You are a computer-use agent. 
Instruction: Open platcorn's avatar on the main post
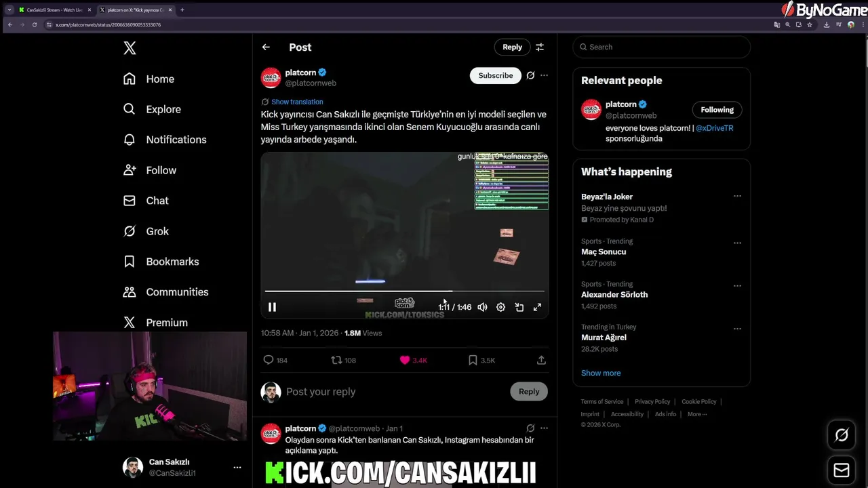tap(271, 77)
